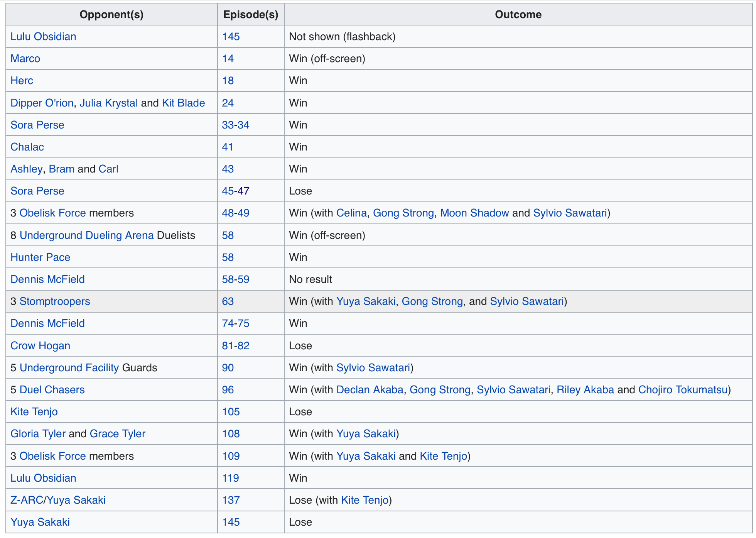This screenshot has width=756, height=538.
Task: Click the Episode(s) column header
Action: pyautogui.click(x=251, y=15)
